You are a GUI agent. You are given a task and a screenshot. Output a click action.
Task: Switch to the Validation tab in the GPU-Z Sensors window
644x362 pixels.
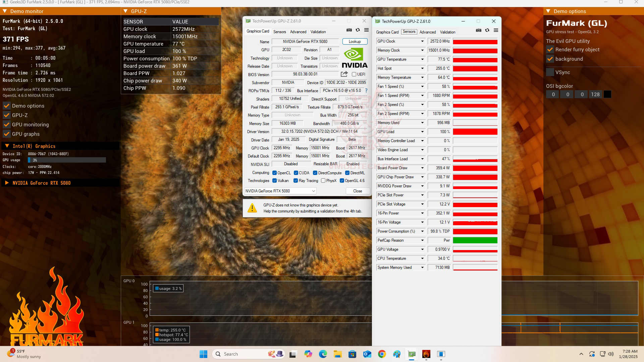click(447, 32)
